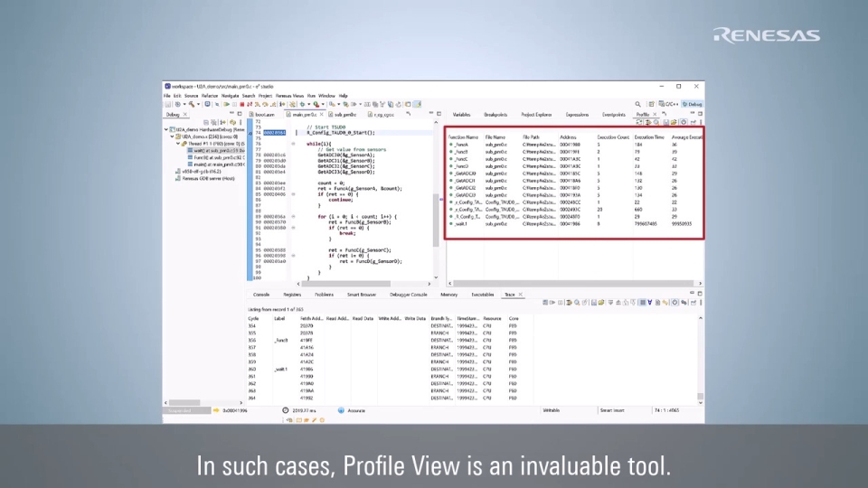This screenshot has width=868, height=488.
Task: Maximize the editor area
Action: 439,114
